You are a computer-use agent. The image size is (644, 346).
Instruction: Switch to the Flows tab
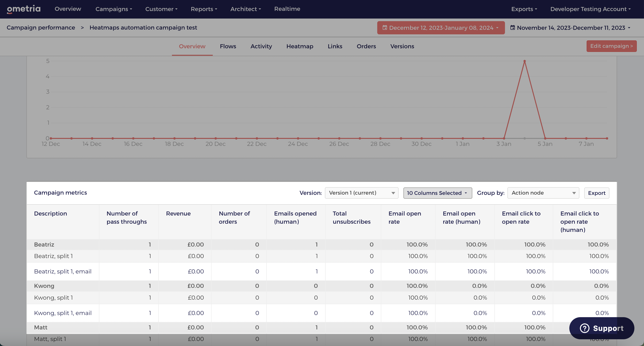228,46
